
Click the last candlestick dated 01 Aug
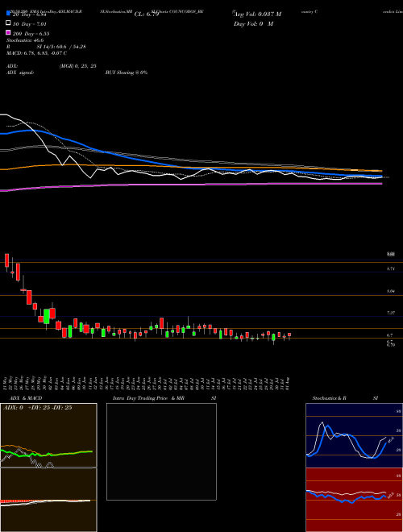pyautogui.click(x=289, y=335)
